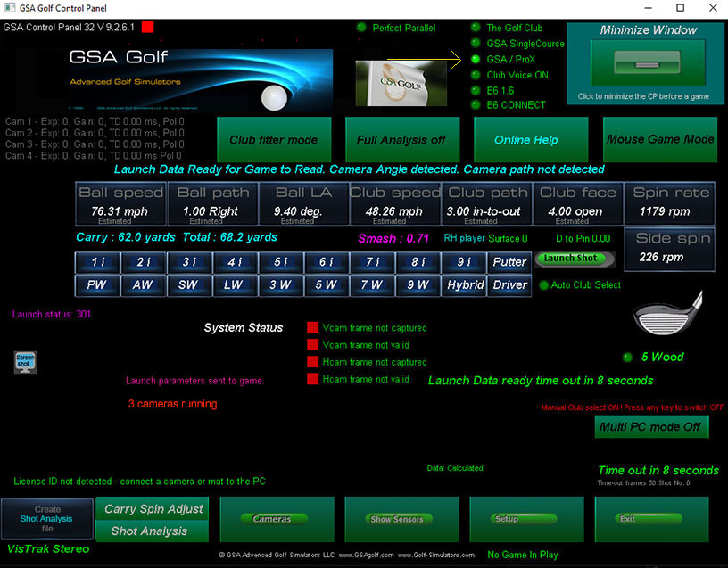Toggle Vcam frame not captured checkbox

click(x=312, y=328)
